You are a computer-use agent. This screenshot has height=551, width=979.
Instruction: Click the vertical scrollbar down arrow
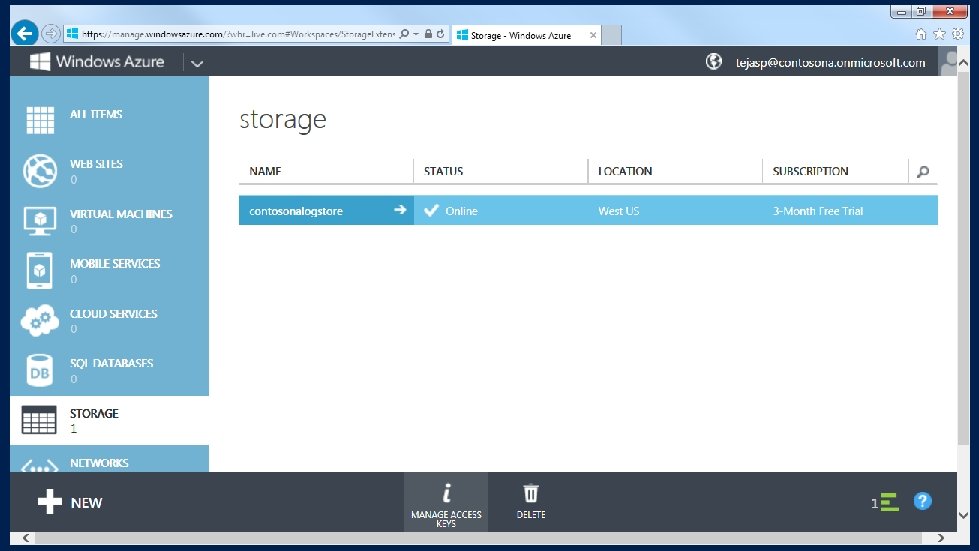963,515
